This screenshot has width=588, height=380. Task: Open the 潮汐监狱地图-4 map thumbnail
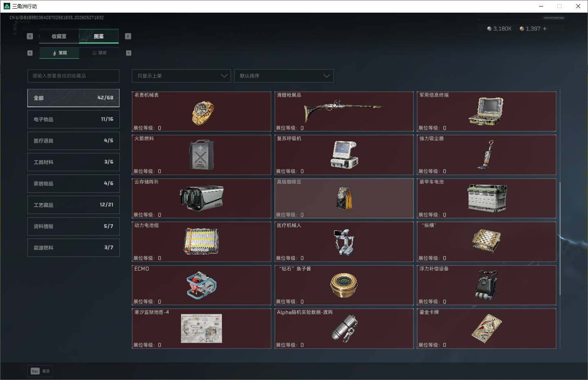(x=201, y=328)
